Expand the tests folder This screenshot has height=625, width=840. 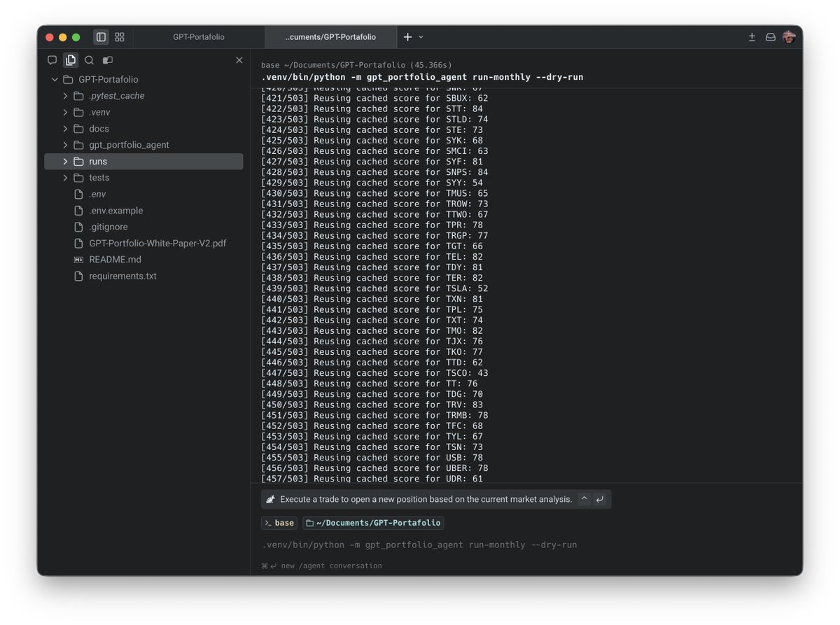[65, 178]
